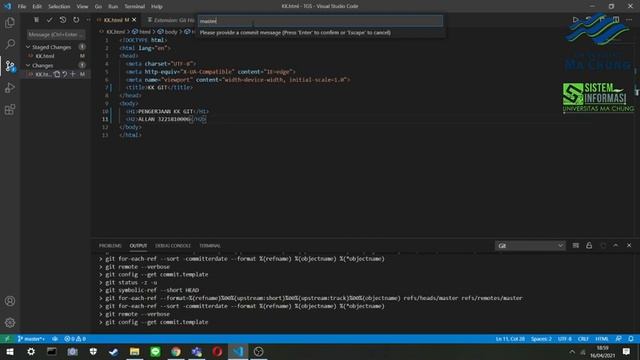Open Opera from the taskbar
This screenshot has width=640, height=360.
pos(217,351)
